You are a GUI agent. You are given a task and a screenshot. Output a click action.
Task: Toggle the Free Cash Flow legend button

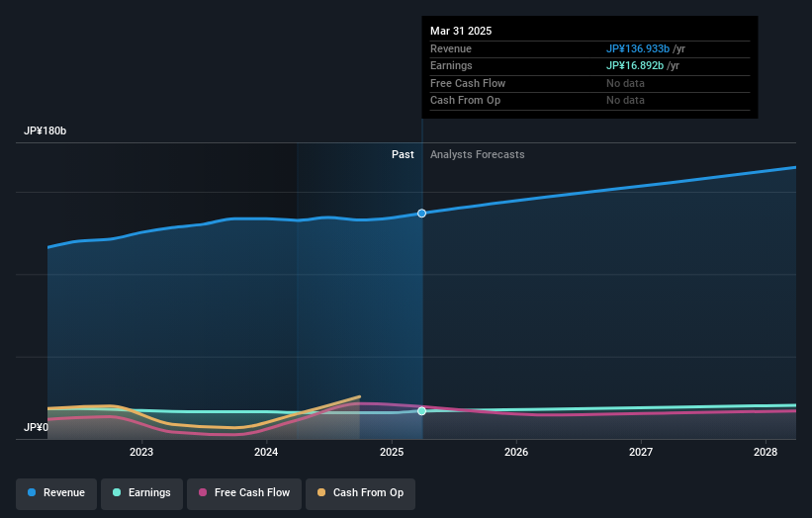coord(244,493)
